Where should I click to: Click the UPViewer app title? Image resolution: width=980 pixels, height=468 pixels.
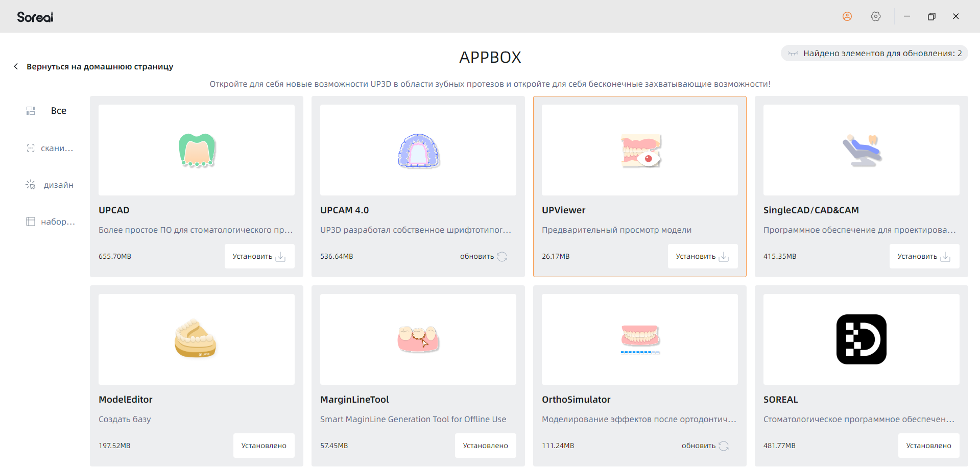click(564, 210)
